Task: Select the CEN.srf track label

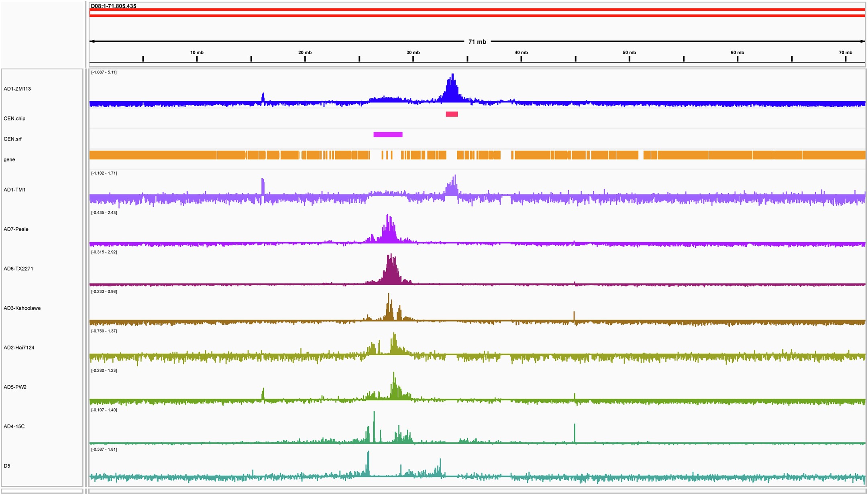Action: click(13, 139)
